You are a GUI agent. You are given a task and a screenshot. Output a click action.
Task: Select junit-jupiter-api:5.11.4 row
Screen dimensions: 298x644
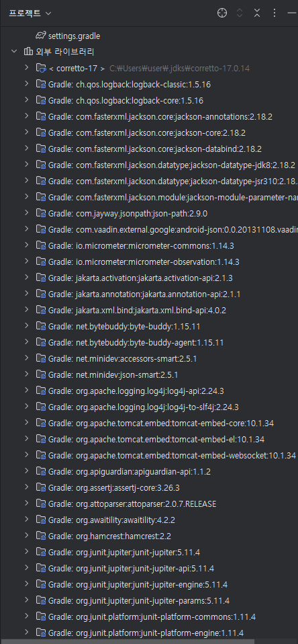pyautogui.click(x=149, y=569)
